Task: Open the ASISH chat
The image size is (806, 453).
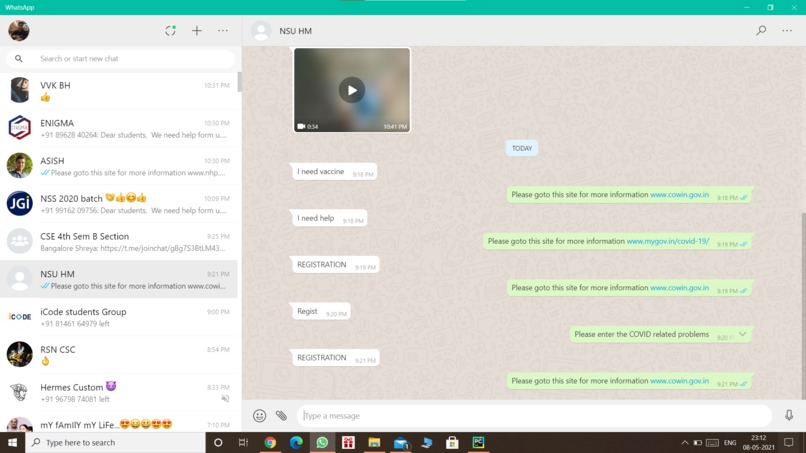Action: pos(119,166)
